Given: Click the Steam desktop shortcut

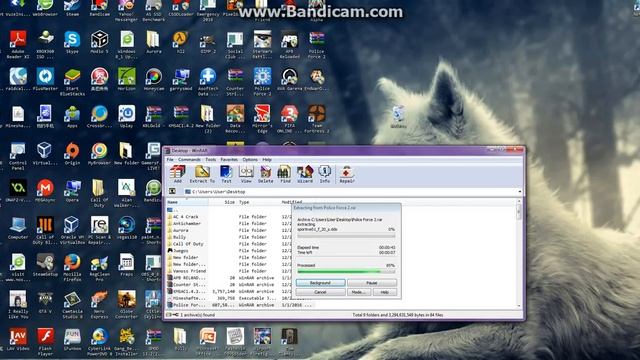Looking at the screenshot, I should (x=72, y=8).
